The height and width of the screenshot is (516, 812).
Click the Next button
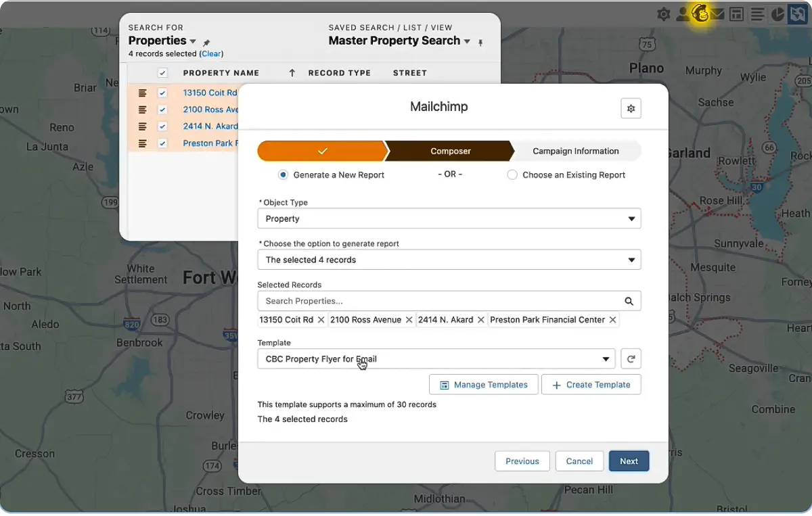(x=629, y=461)
